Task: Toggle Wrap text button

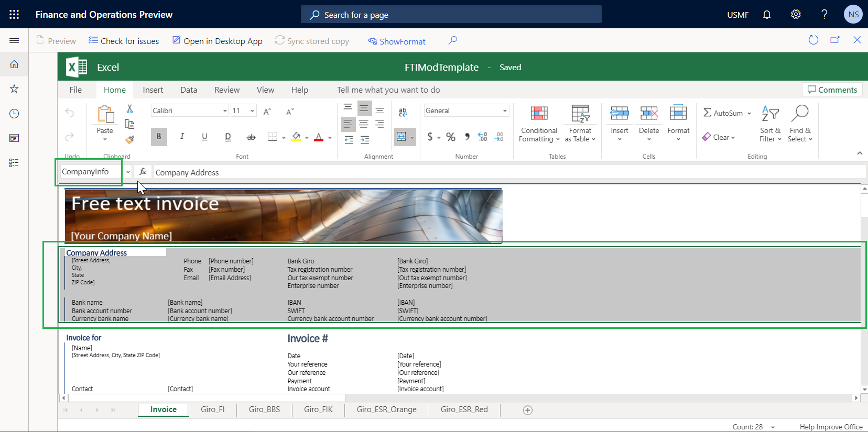Action: 403,112
